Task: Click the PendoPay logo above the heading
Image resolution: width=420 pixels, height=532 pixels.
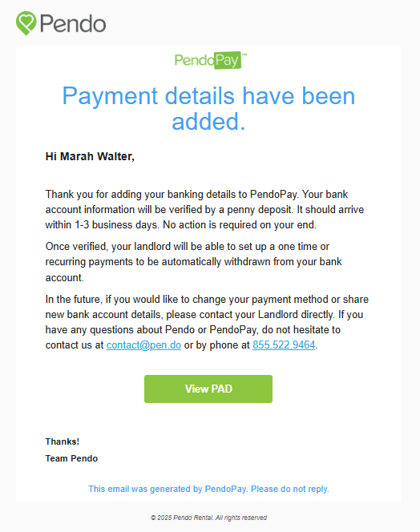Action: click(211, 60)
